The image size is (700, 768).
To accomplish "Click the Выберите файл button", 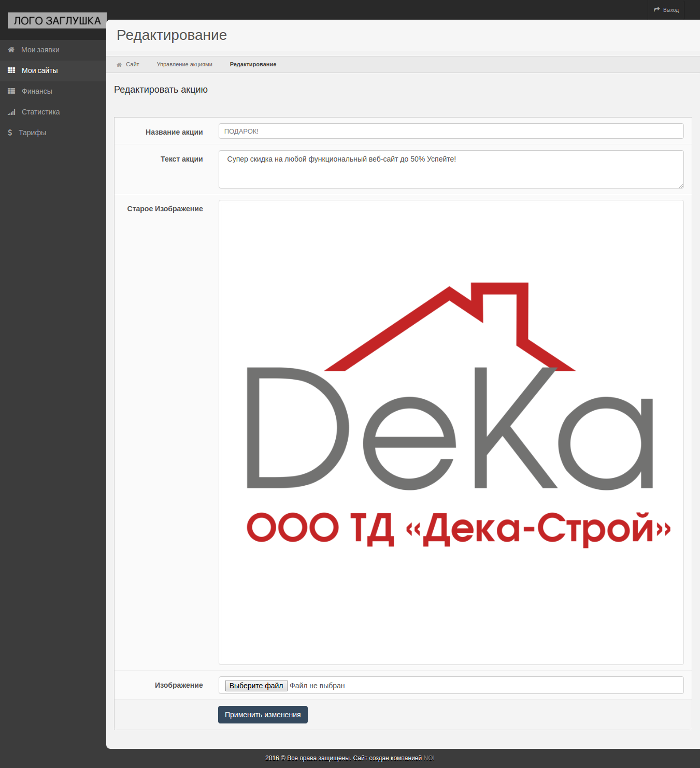I will (x=256, y=686).
